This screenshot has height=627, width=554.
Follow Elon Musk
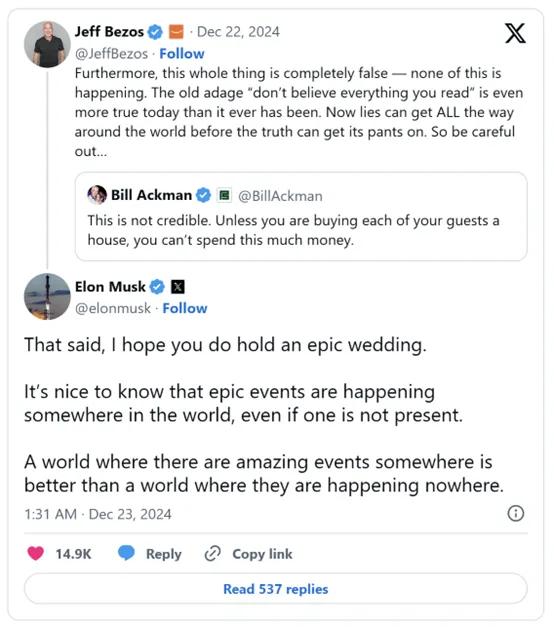[x=185, y=308]
